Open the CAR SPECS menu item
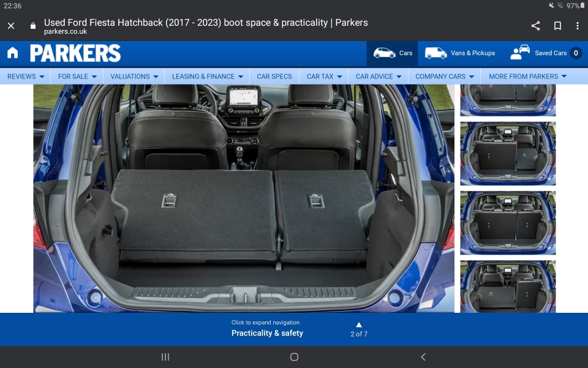 (274, 76)
